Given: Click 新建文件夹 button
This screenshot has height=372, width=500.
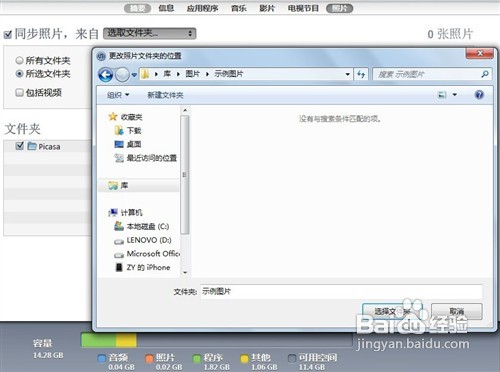Looking at the screenshot, I should point(165,95).
